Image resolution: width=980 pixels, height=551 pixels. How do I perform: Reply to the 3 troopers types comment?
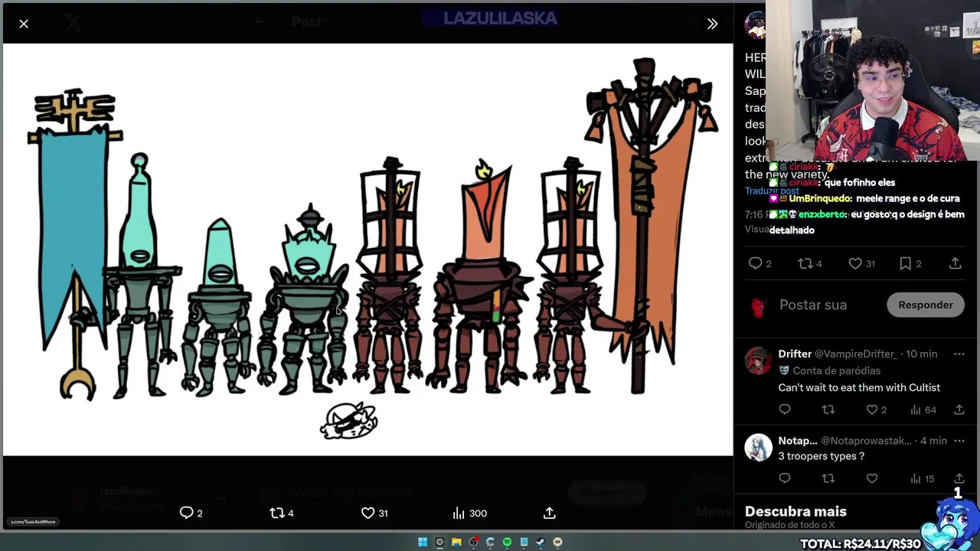(785, 478)
